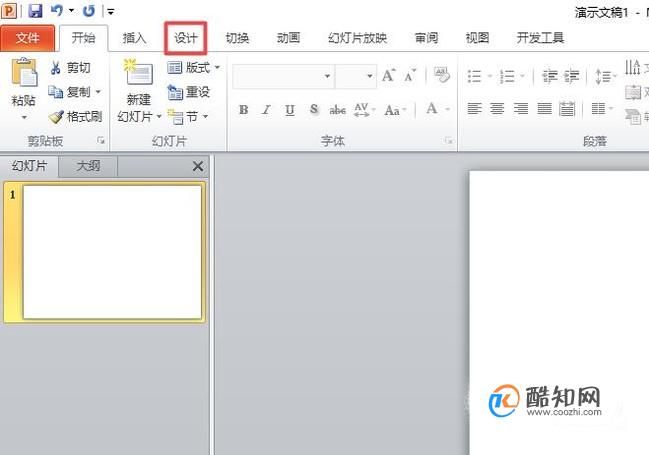The height and width of the screenshot is (455, 649).
Task: Open the 设计 ribbon tab
Action: [185, 38]
